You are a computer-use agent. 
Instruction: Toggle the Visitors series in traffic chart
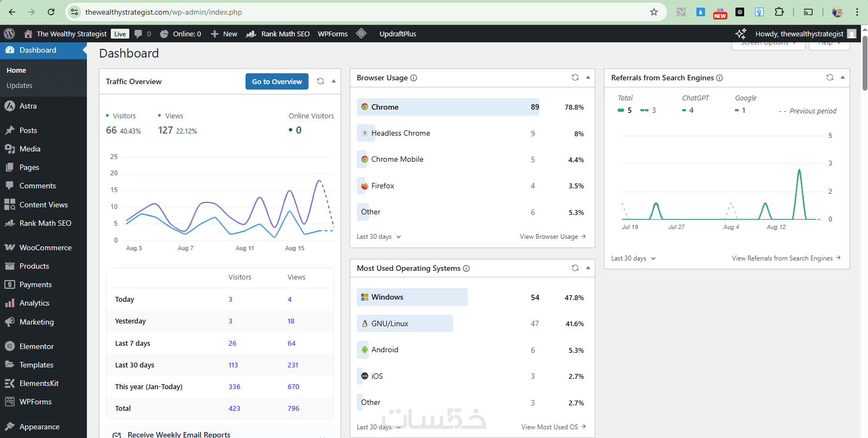pyautogui.click(x=121, y=116)
